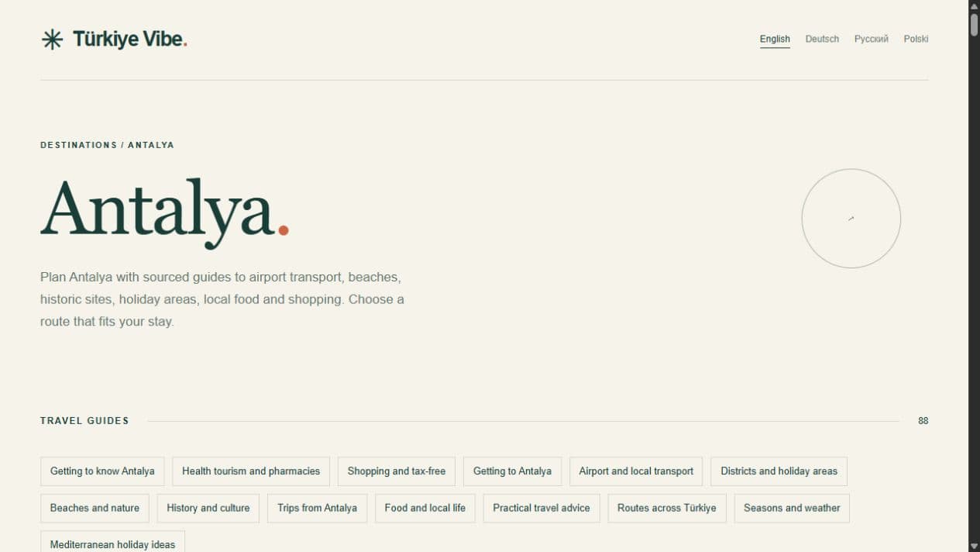Click the Travel Guides section heading
980x552 pixels.
pos(84,421)
